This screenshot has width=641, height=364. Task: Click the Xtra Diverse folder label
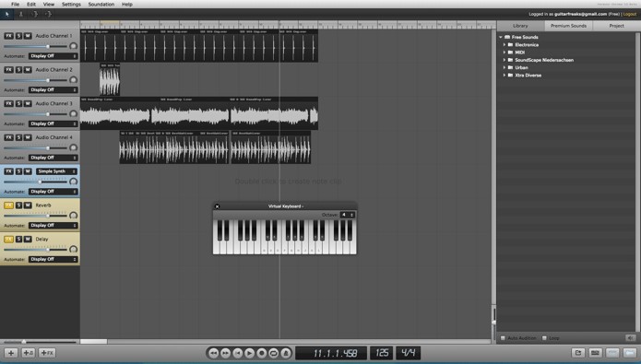click(528, 76)
